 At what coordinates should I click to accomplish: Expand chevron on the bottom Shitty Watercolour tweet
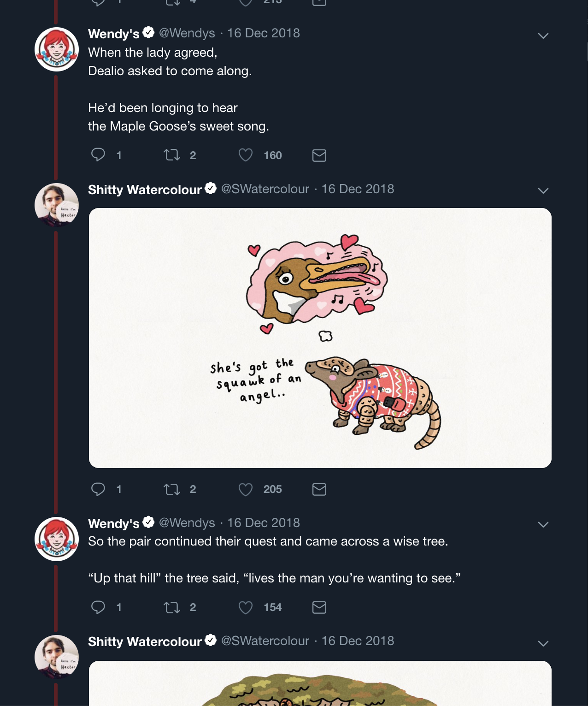(543, 643)
